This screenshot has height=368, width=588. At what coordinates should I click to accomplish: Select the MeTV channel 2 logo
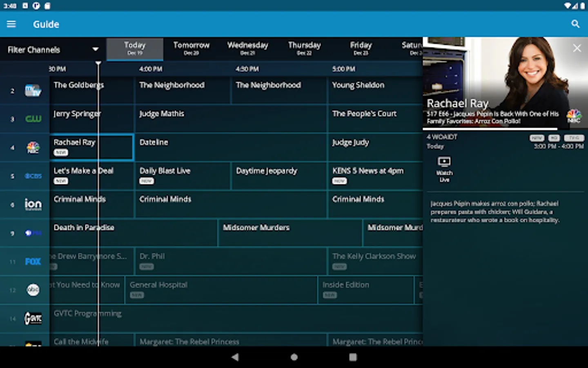(x=33, y=90)
